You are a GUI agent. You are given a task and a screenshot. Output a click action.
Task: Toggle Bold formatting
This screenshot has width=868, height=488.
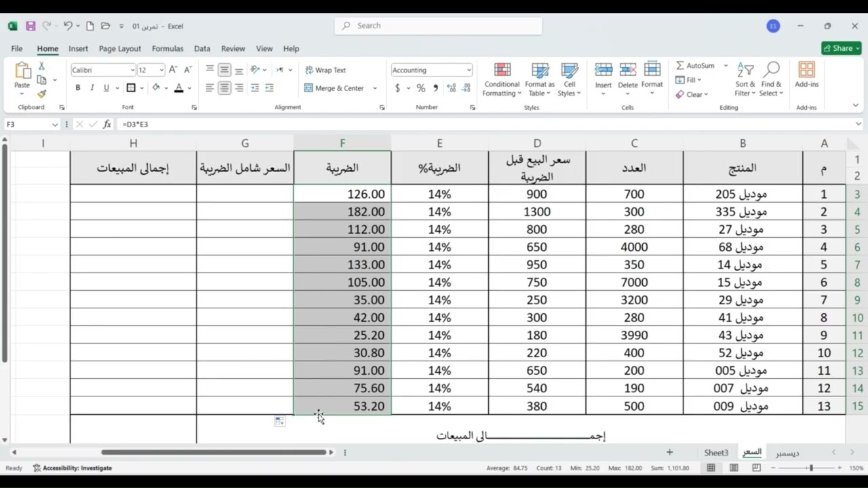pyautogui.click(x=78, y=88)
